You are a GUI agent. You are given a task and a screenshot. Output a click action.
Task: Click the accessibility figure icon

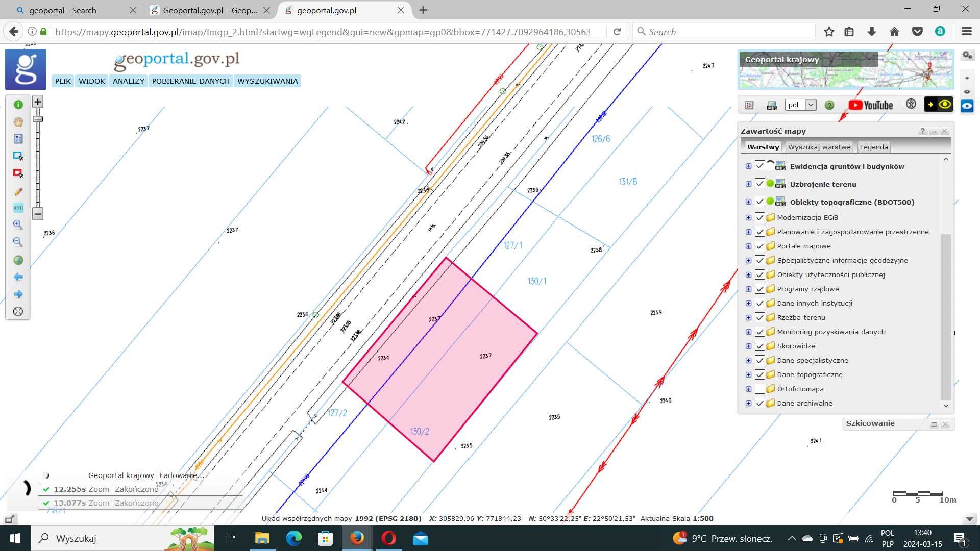click(911, 104)
